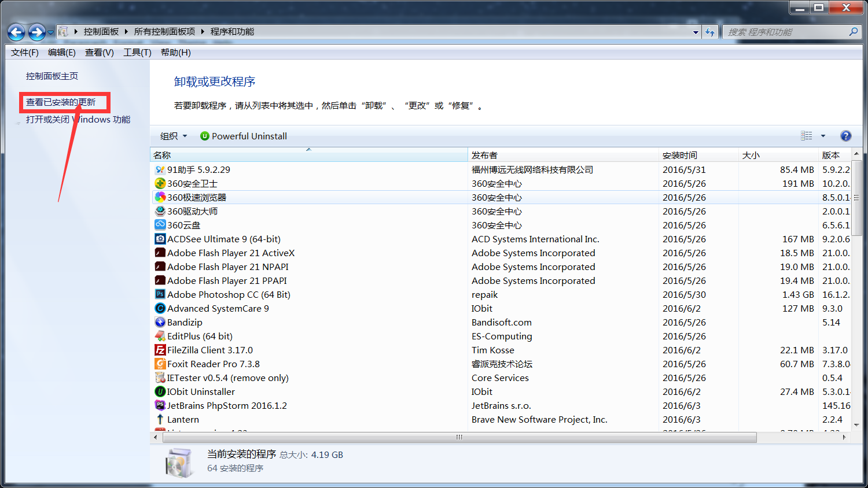Open 控制面板主页 link
The width and height of the screenshot is (868, 488).
[52, 76]
